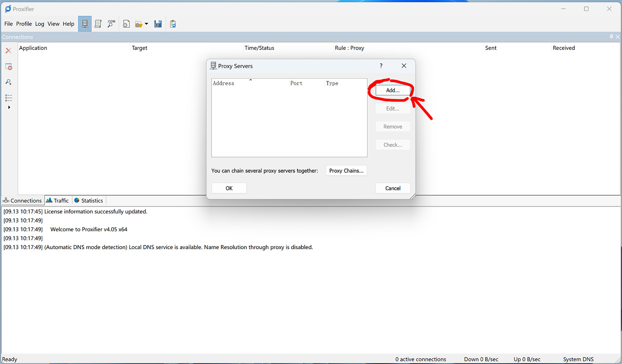Image resolution: width=622 pixels, height=364 pixels.
Task: Click Add... in Proxy Servers dialog
Action: [393, 90]
